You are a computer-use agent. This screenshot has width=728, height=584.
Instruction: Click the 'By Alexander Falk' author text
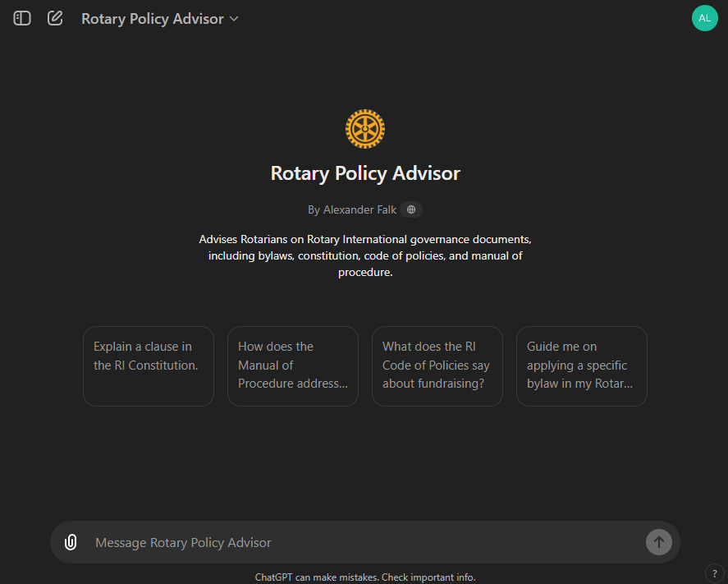pos(352,210)
